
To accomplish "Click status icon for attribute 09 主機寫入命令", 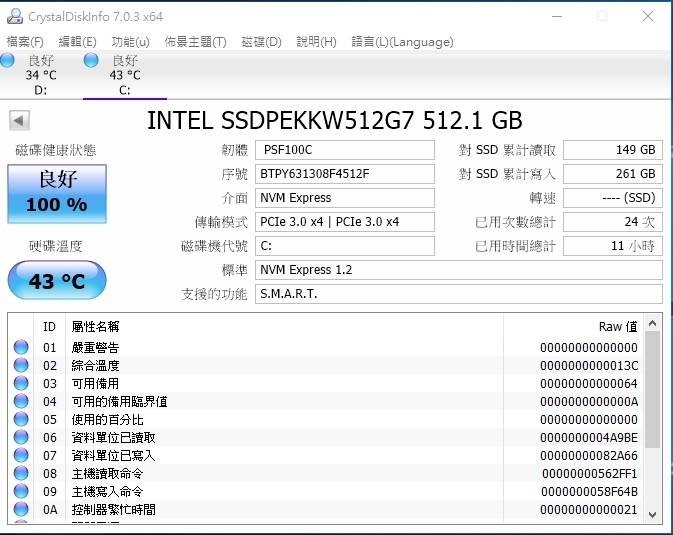I will [21, 491].
